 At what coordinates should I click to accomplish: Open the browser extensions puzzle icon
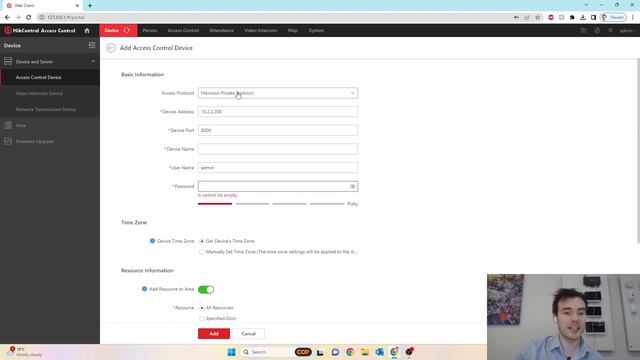[x=572, y=17]
